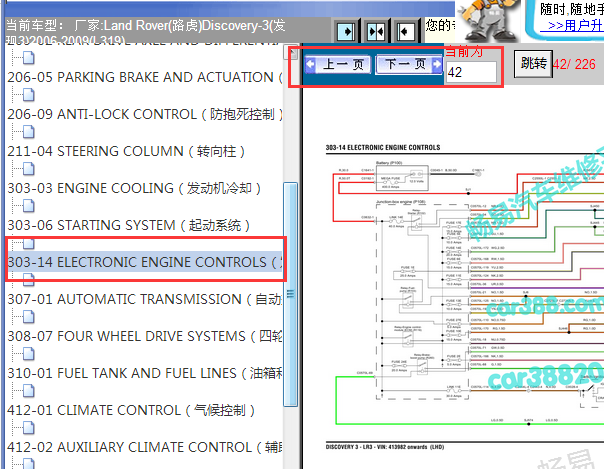
Task: Select 303-06 STARTING SYSTEM entry
Action: 128,225
